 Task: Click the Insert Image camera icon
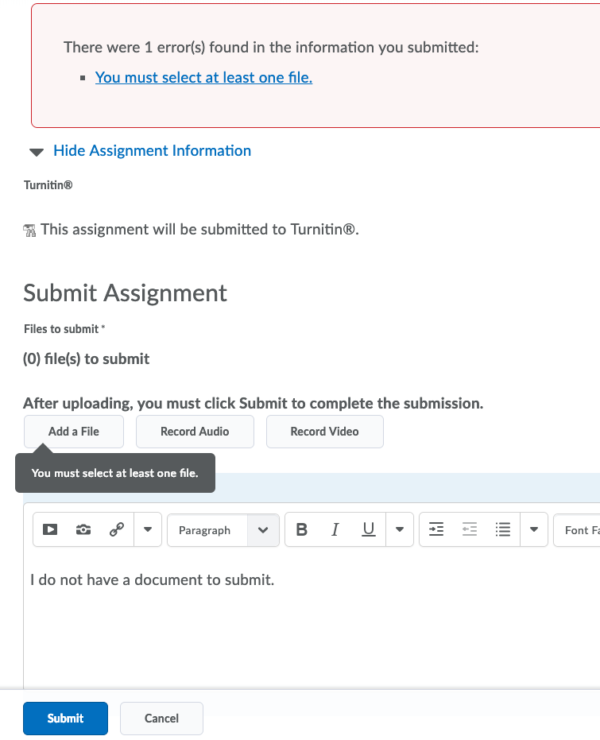click(83, 530)
